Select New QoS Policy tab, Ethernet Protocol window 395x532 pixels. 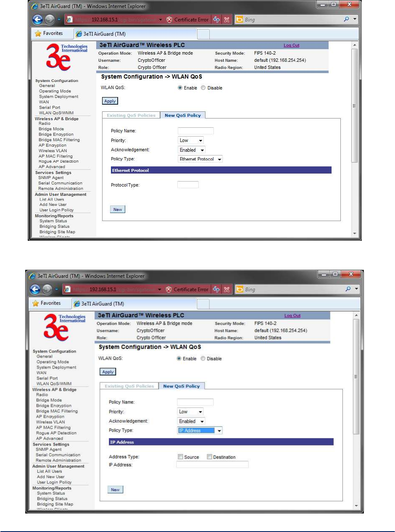click(183, 115)
